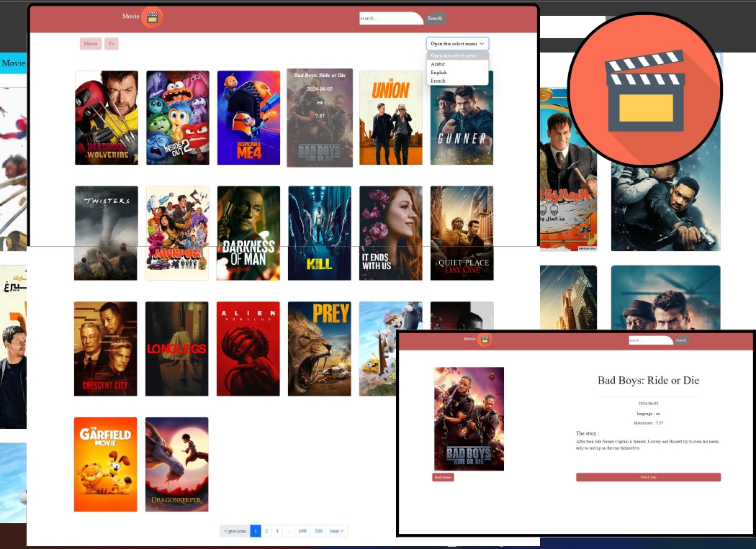
Task: Click the Search button in the detail window
Action: [x=681, y=340]
